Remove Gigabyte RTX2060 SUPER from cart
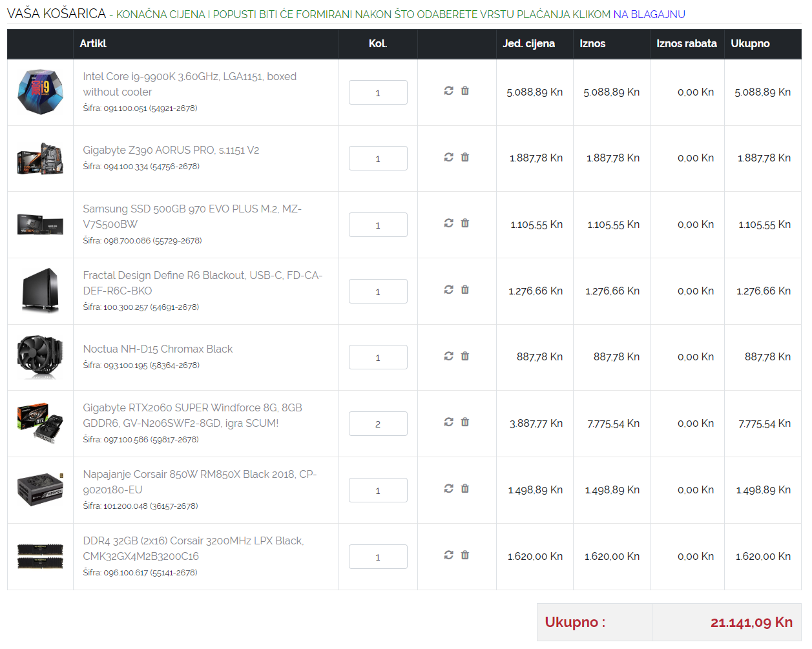812x649 pixels. point(465,422)
